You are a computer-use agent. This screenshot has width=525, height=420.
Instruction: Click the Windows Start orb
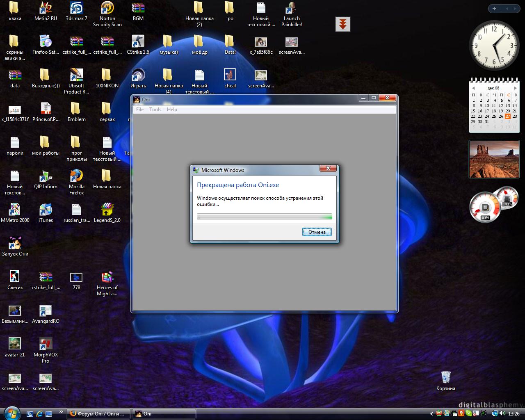12,413
